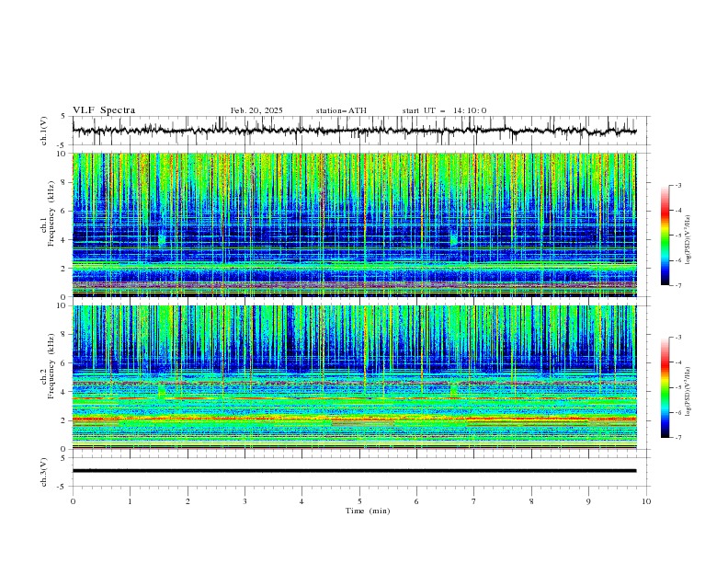The image size is (728, 563).
Task: Click the date 'Feb. 20, 2025'
Action: 256,110
